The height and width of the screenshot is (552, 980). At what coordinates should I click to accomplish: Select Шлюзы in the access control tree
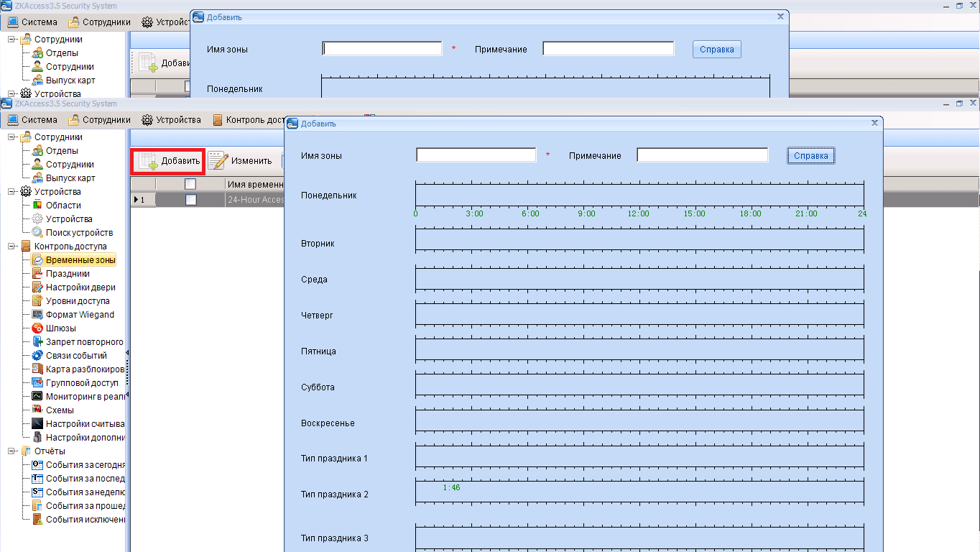pos(60,328)
